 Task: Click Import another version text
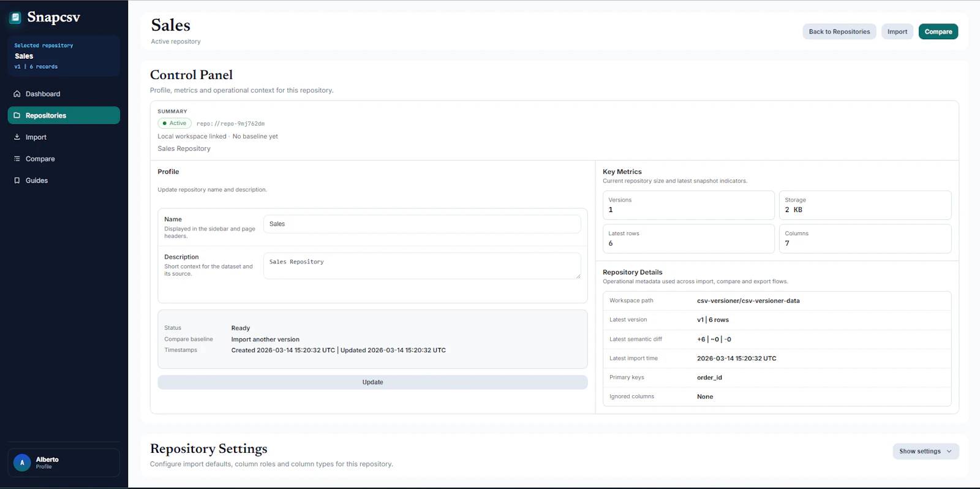click(265, 339)
